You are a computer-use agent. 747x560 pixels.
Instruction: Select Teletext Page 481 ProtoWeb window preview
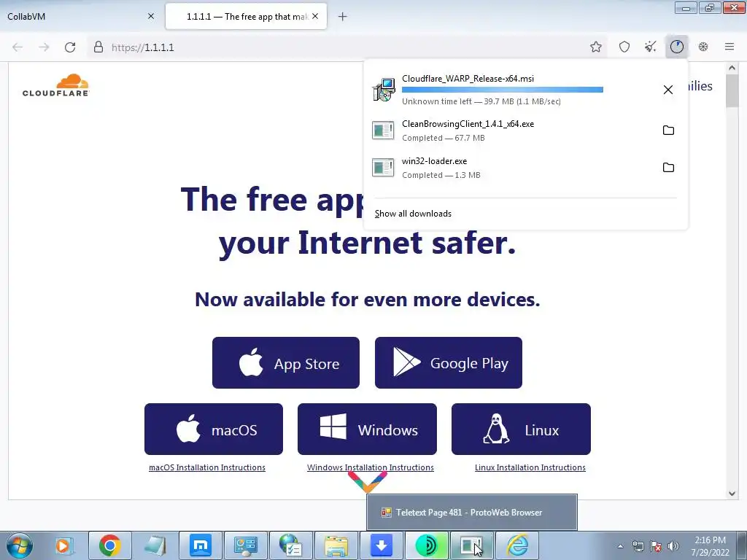(472, 513)
